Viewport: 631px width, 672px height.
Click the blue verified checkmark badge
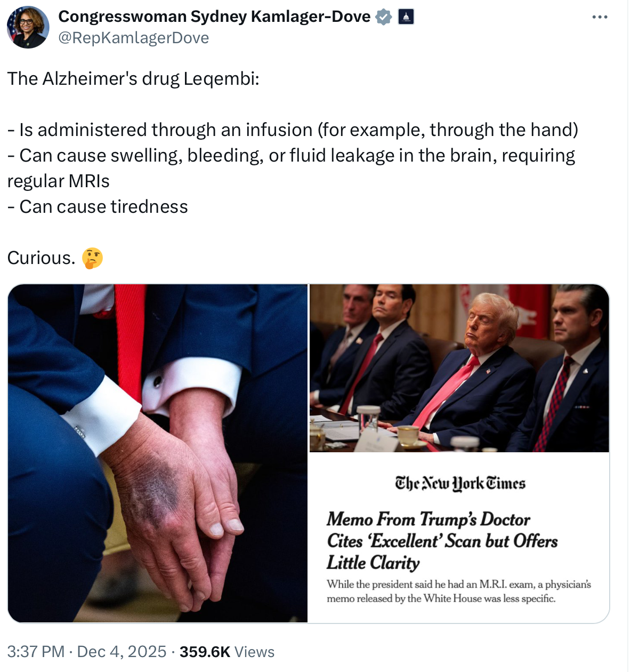pyautogui.click(x=384, y=17)
